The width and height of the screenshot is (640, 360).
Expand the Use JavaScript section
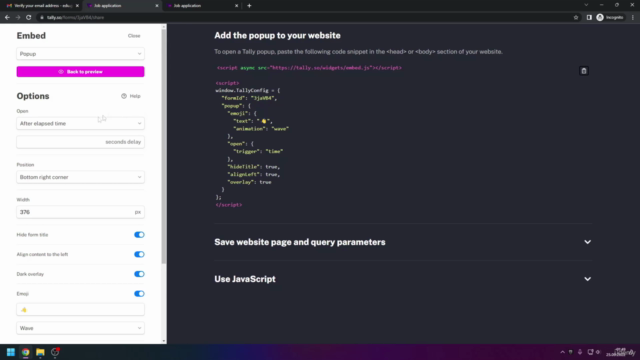pyautogui.click(x=403, y=279)
